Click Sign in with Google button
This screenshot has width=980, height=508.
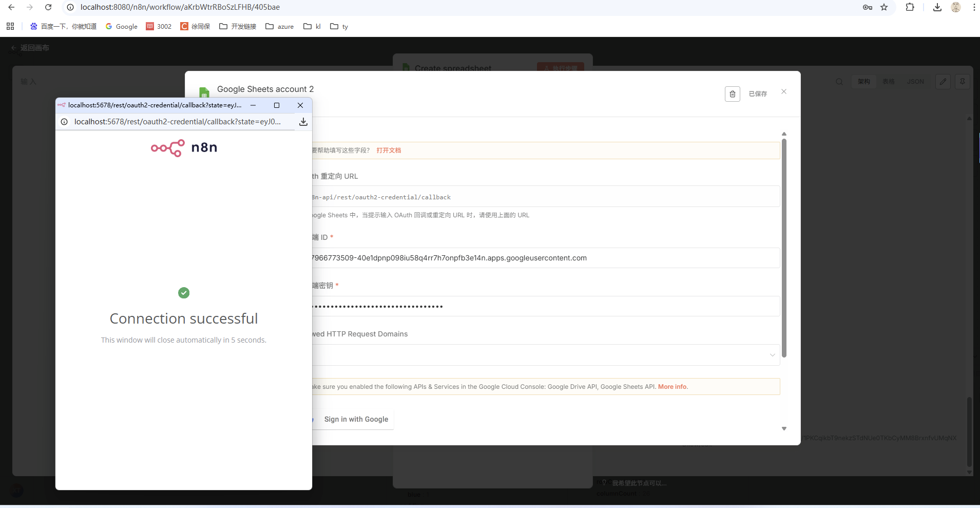[353, 419]
